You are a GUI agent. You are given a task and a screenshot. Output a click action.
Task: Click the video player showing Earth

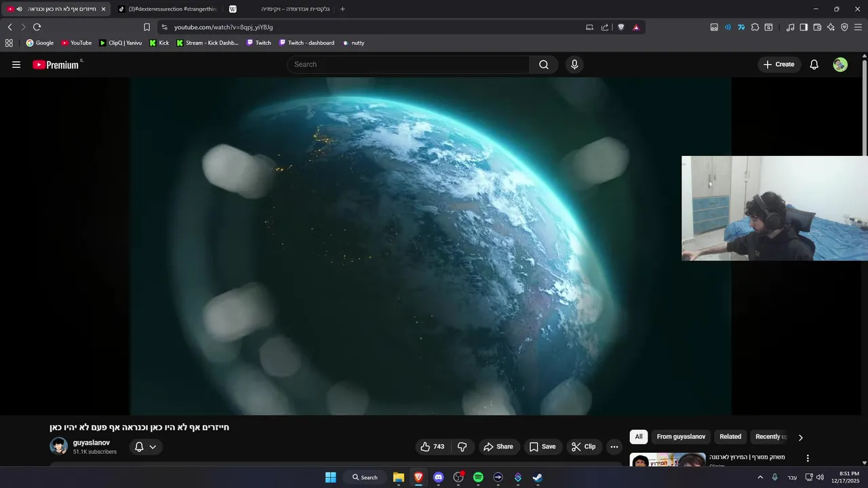click(x=431, y=246)
